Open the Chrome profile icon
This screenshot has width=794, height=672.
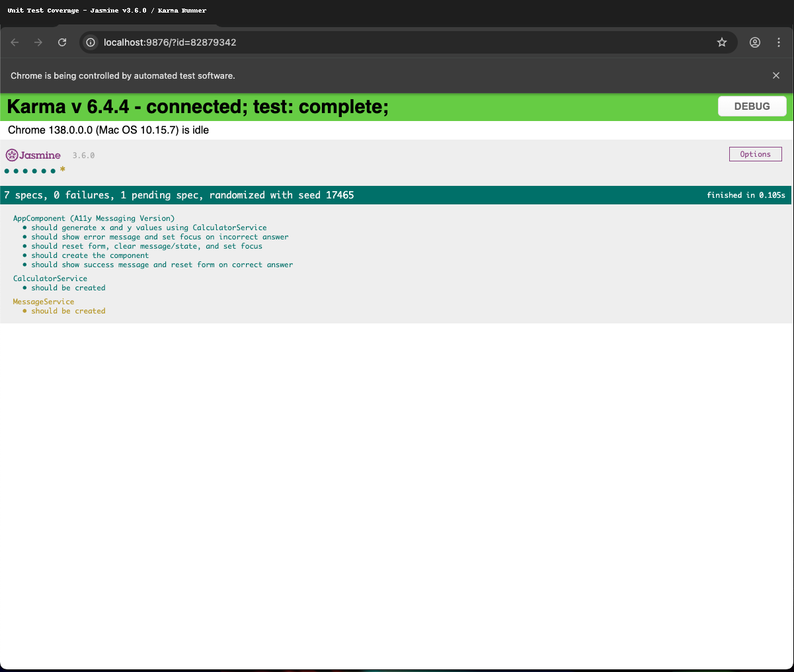755,42
